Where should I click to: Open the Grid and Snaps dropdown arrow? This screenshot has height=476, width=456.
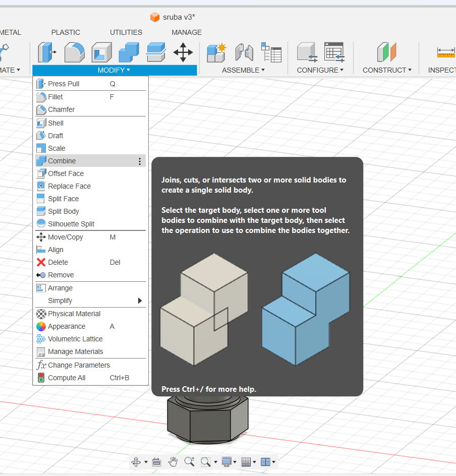(254, 462)
